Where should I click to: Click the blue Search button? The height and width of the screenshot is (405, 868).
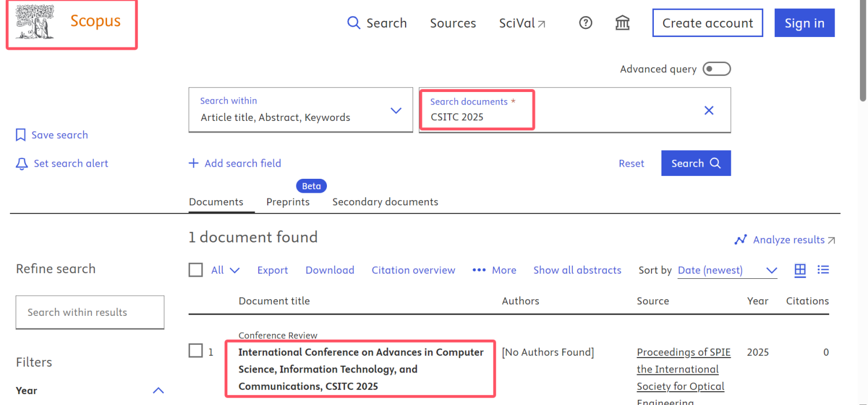point(696,163)
